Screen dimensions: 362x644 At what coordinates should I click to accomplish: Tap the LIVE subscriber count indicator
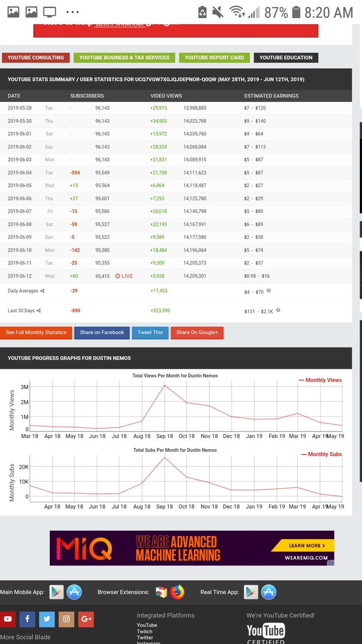click(124, 276)
